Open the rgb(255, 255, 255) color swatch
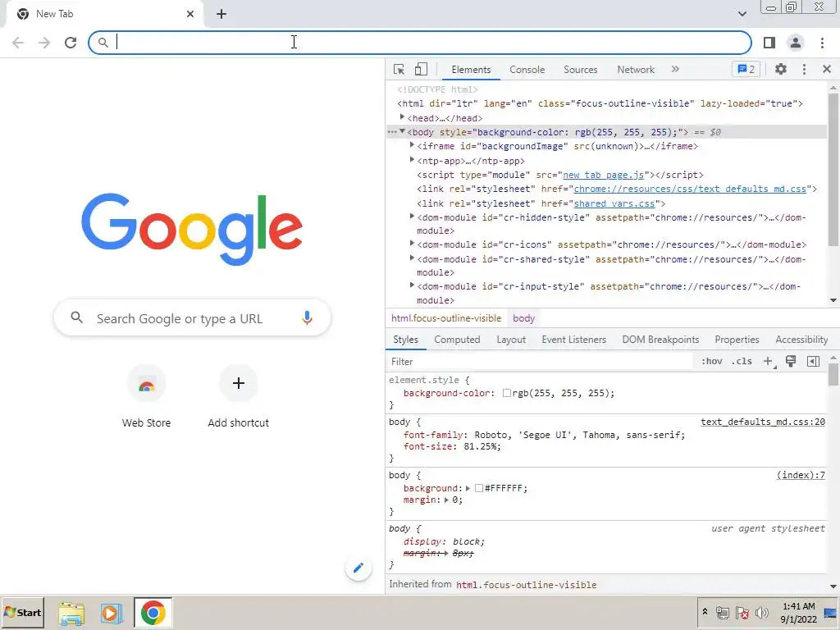This screenshot has width=840, height=630. pyautogui.click(x=506, y=393)
